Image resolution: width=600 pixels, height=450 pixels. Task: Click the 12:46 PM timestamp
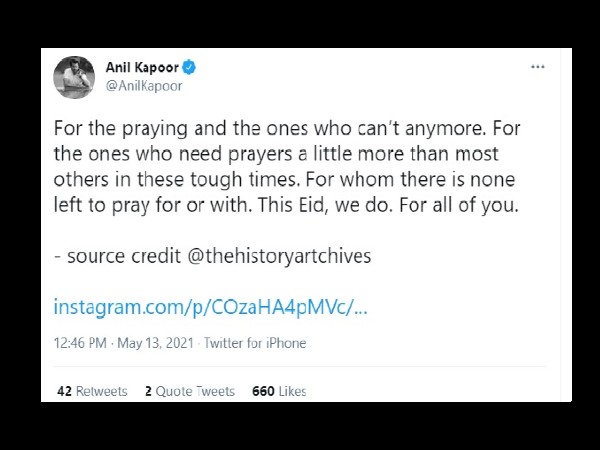80,343
